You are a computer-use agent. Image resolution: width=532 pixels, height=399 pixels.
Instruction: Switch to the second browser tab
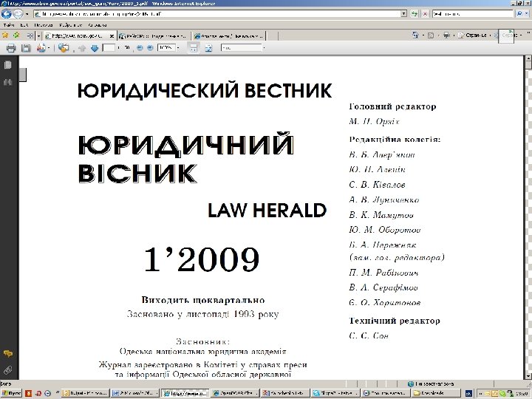pos(154,35)
